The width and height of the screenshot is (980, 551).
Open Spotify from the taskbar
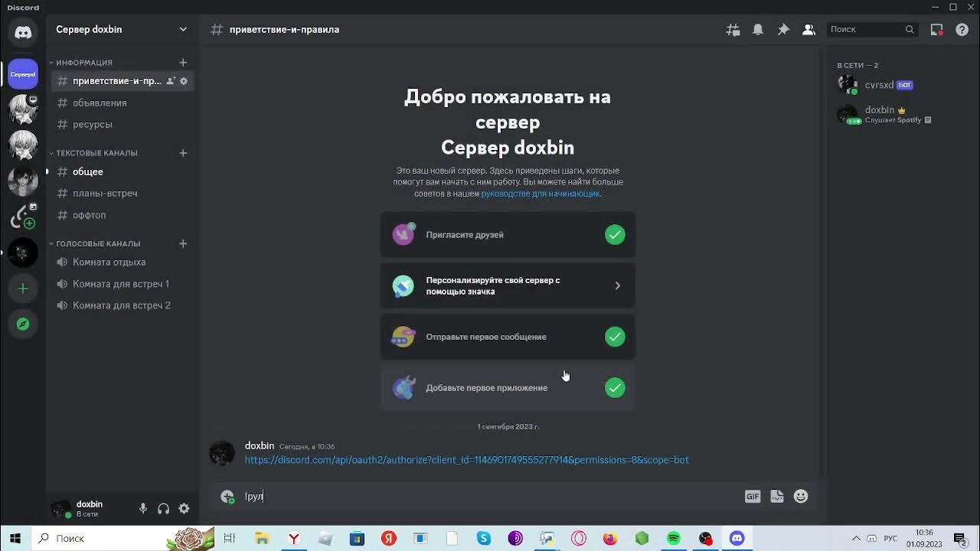click(x=674, y=538)
